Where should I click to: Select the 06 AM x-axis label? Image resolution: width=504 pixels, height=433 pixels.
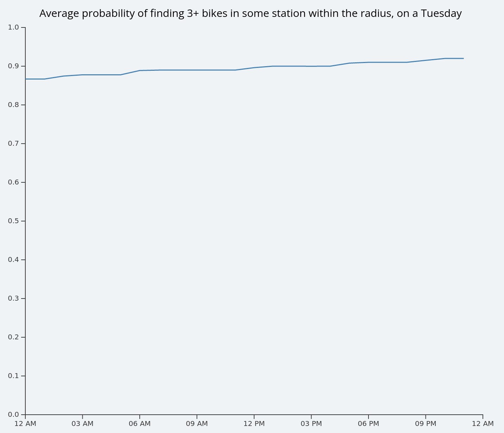(140, 423)
